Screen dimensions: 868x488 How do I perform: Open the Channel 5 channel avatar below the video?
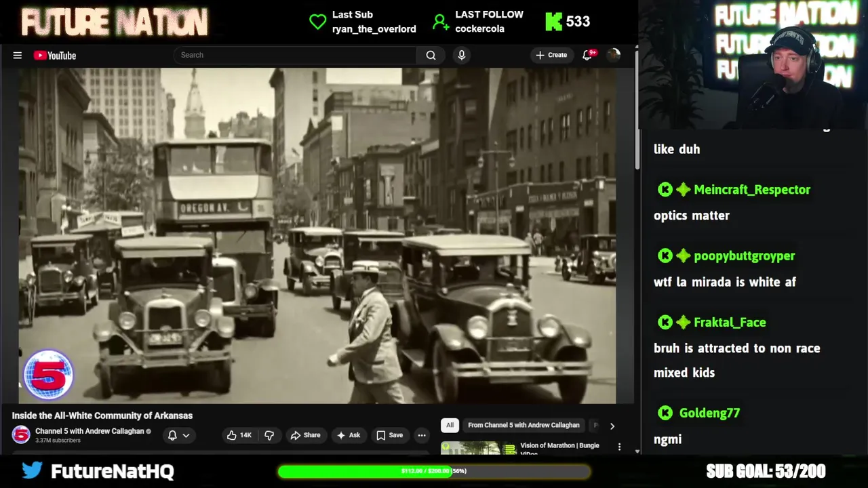point(21,435)
